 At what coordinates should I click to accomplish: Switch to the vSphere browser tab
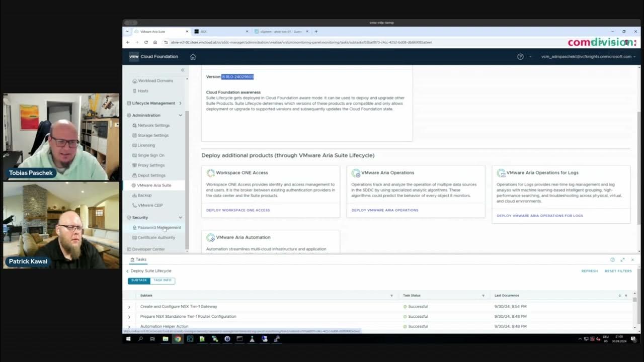(281, 32)
